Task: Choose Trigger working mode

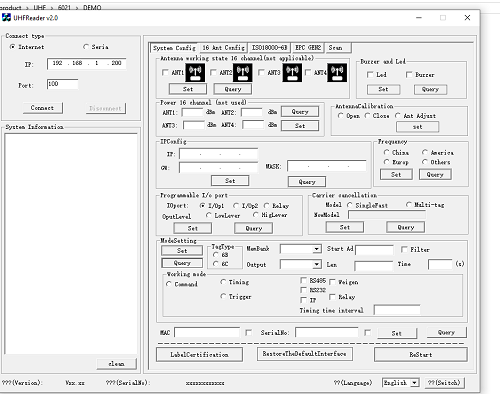Action: tap(223, 296)
